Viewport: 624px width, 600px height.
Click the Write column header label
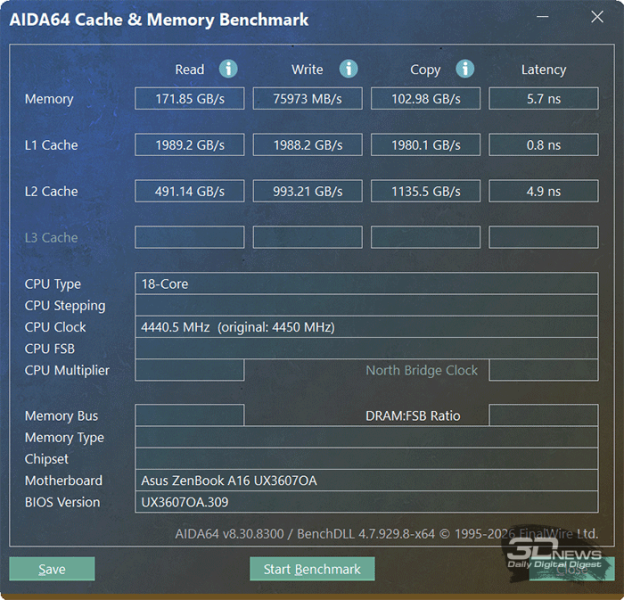307,69
